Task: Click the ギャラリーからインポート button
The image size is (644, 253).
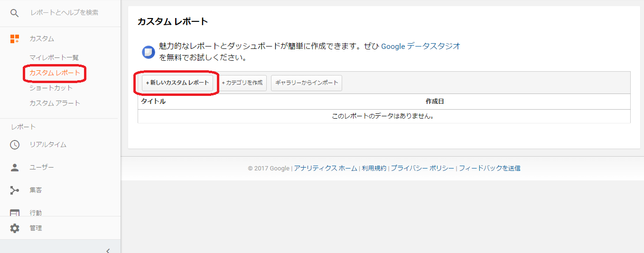Action: [307, 83]
